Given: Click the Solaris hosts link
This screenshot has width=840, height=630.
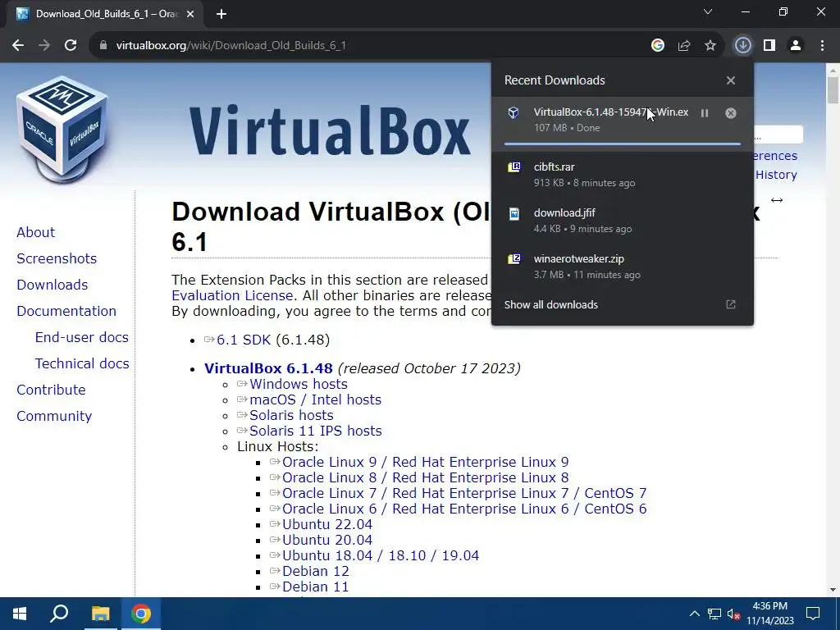Looking at the screenshot, I should 291,415.
